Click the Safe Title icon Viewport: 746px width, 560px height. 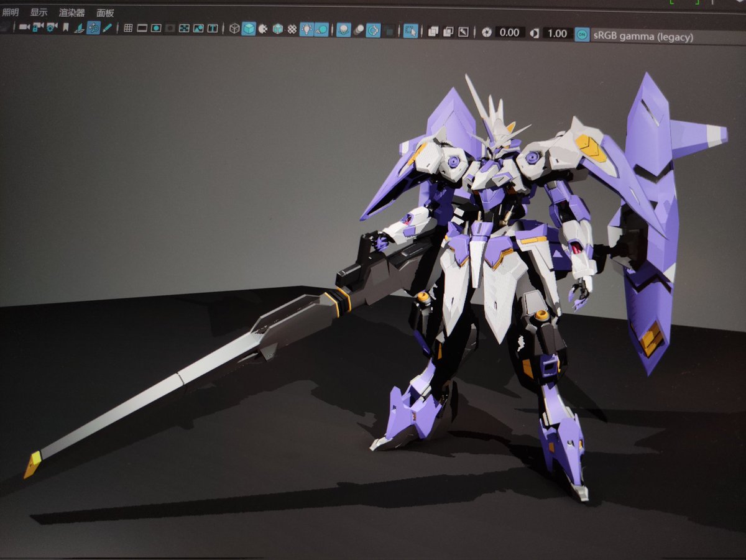(213, 28)
